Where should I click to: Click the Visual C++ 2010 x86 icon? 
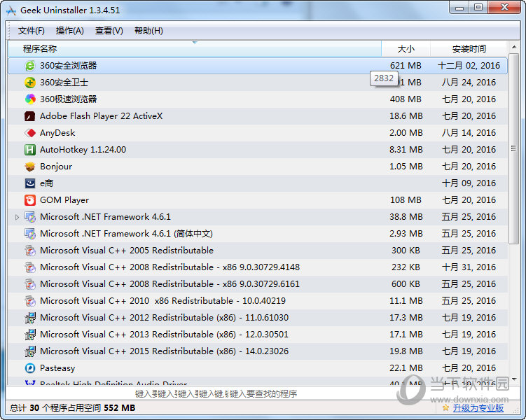[x=30, y=301]
